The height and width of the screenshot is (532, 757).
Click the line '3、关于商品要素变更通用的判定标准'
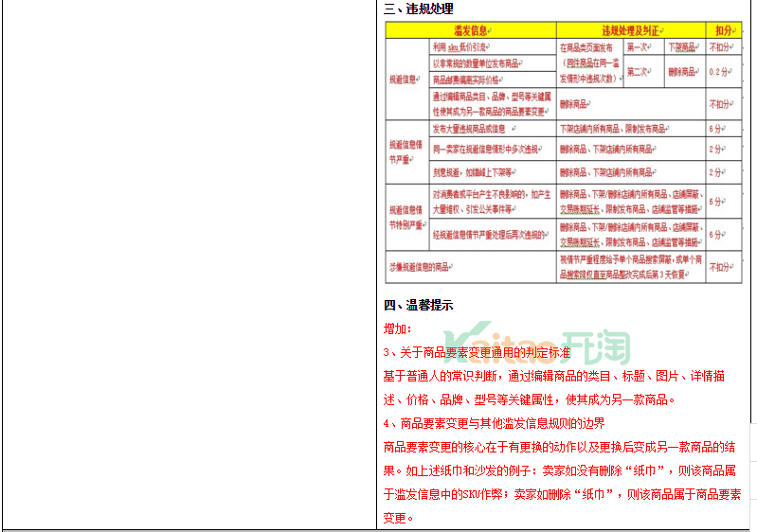pos(477,352)
